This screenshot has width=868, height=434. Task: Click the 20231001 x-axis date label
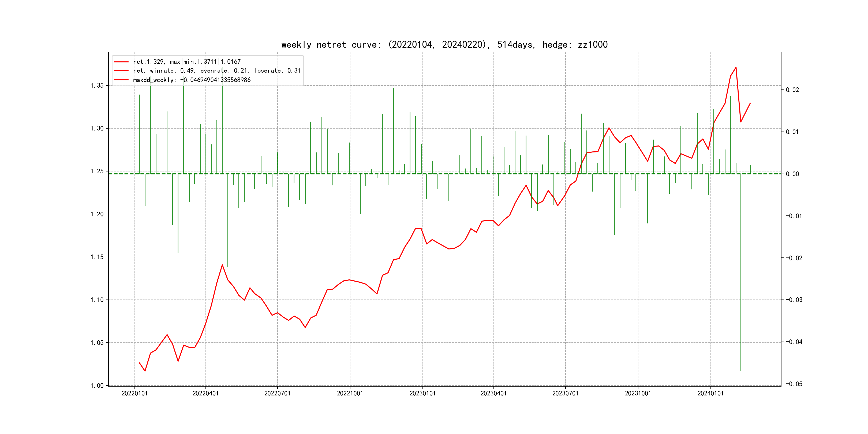click(638, 394)
